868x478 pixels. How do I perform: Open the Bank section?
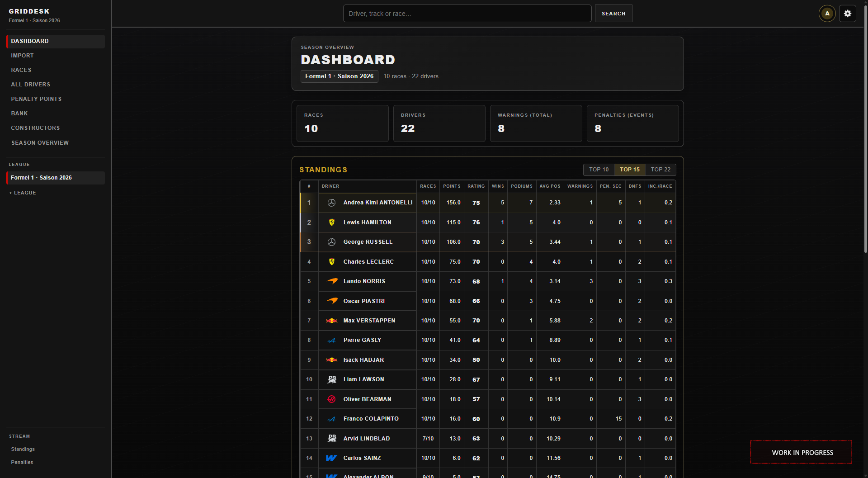click(56, 114)
